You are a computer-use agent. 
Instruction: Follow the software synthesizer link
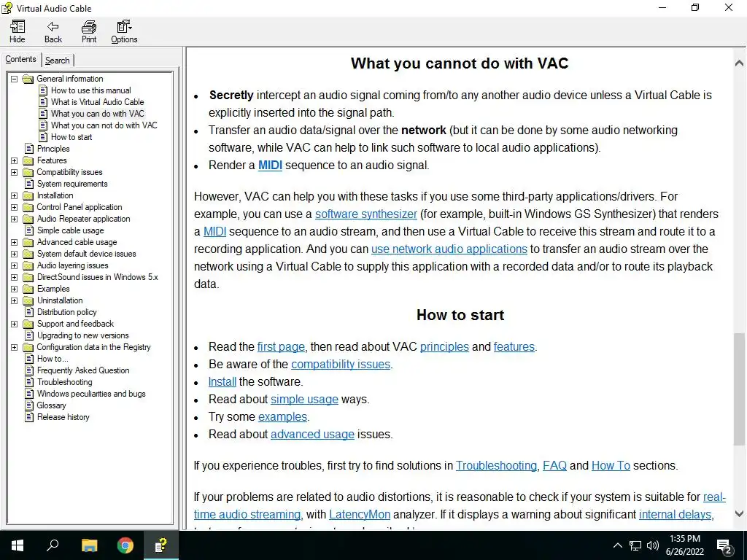[366, 214]
